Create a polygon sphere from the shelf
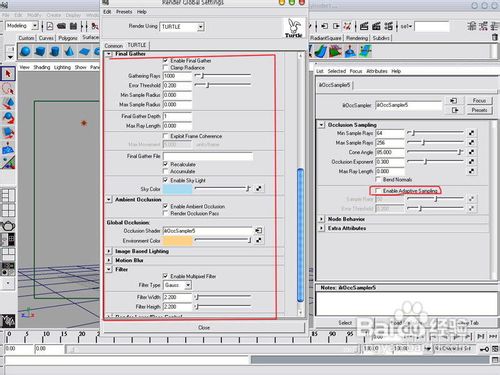 [x=25, y=51]
